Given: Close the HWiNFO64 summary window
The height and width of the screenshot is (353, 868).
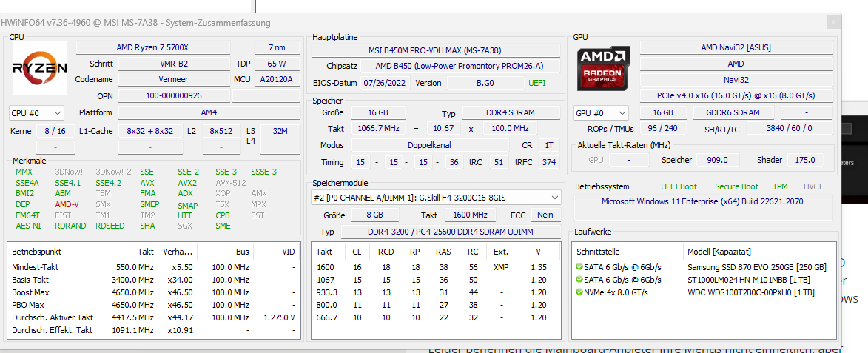Looking at the screenshot, I should (x=832, y=23).
